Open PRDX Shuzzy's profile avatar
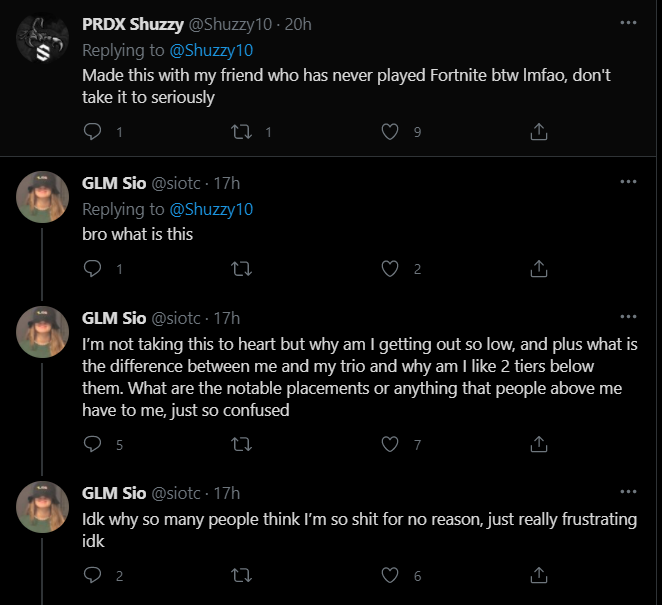 [x=42, y=40]
